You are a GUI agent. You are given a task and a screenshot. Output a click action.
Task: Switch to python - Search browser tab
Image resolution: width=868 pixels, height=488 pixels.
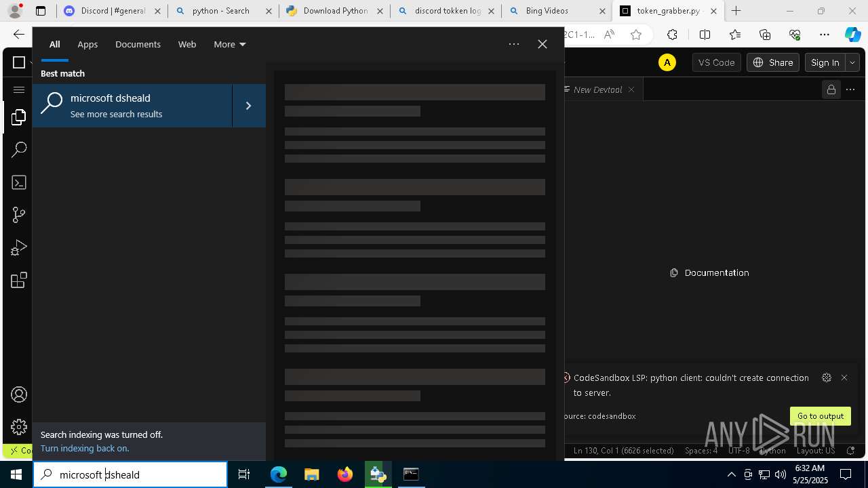(223, 11)
